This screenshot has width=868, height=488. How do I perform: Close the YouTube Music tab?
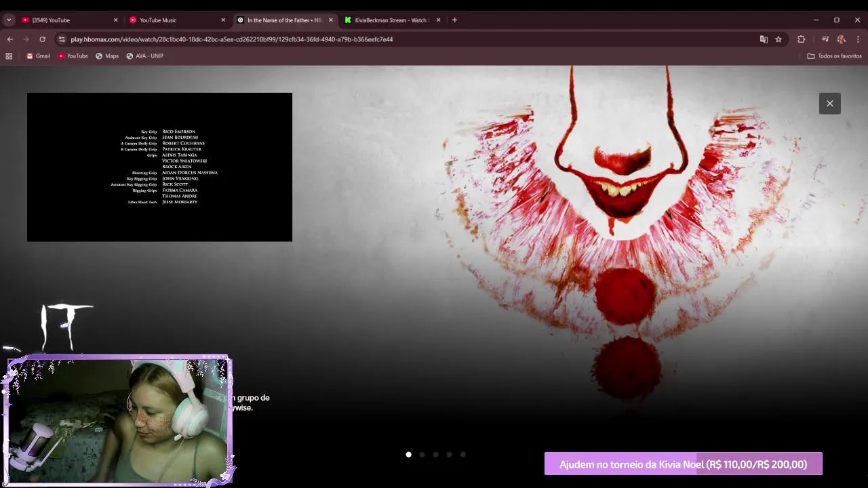(x=223, y=20)
